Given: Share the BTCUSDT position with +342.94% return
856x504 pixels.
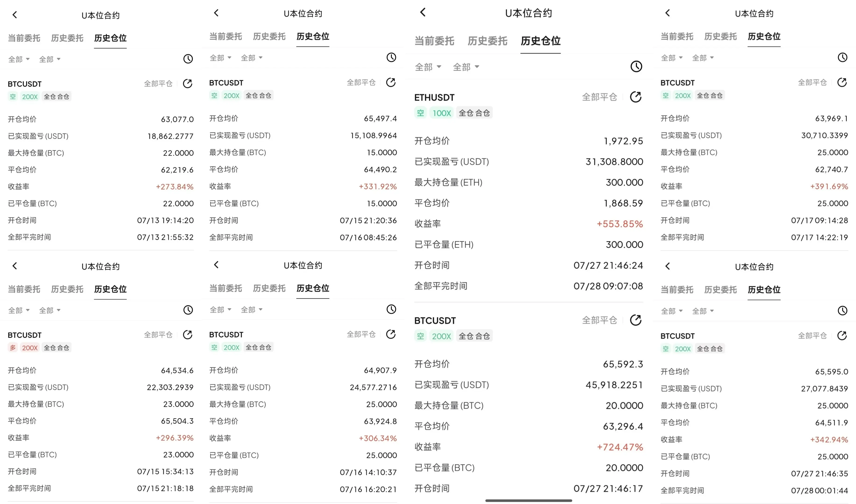Looking at the screenshot, I should [842, 336].
